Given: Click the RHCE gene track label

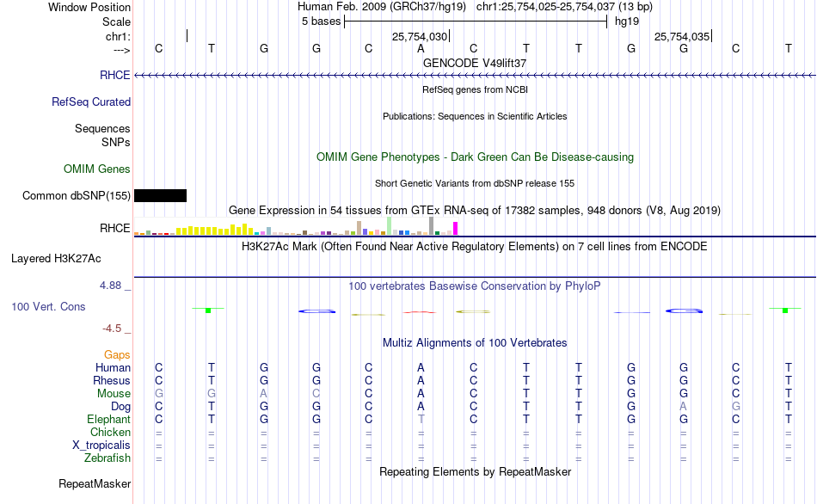Looking at the screenshot, I should [114, 75].
